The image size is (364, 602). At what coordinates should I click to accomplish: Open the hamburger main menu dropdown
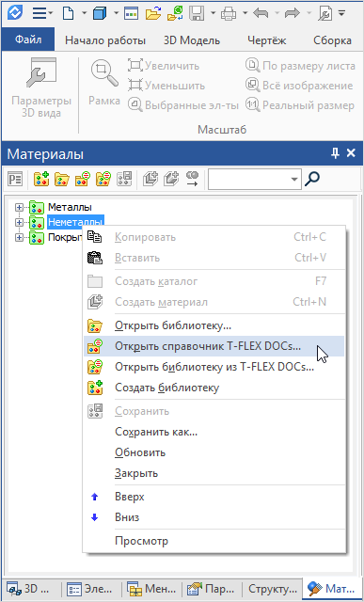click(x=42, y=14)
